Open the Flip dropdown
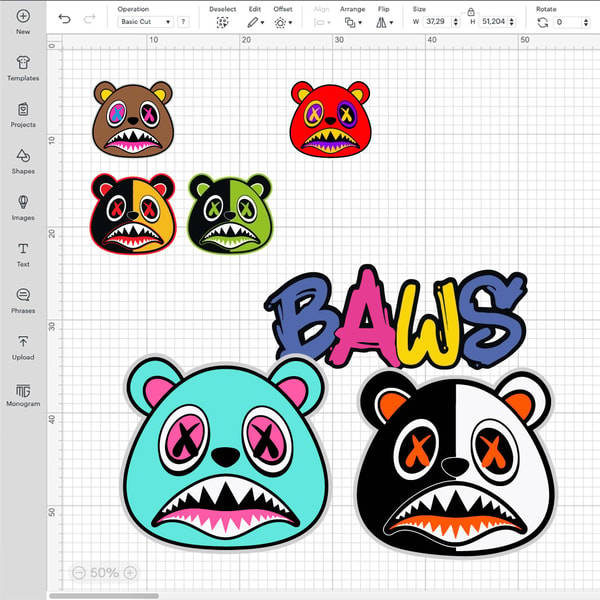Screen dimensions: 600x600 coord(384,23)
